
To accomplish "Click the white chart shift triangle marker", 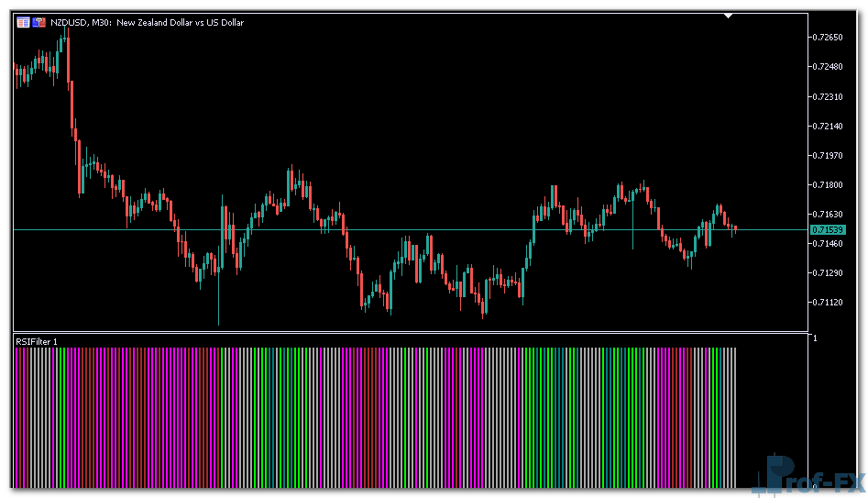I will pyautogui.click(x=728, y=16).
